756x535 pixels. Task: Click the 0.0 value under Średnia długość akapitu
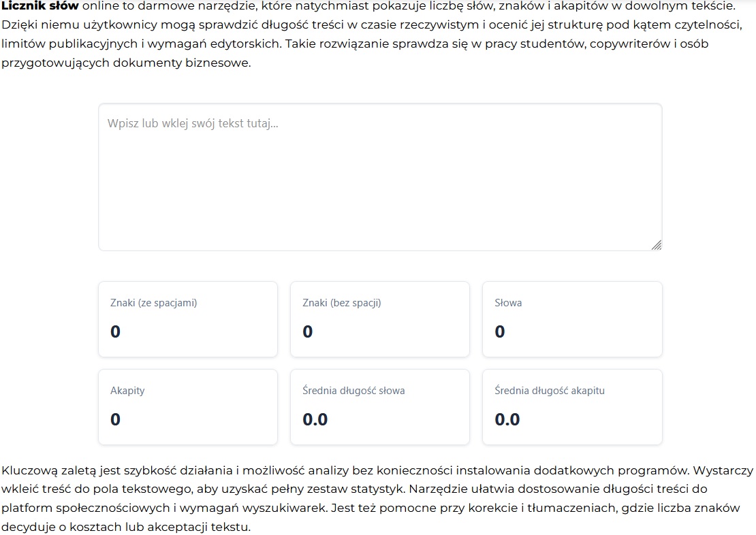507,419
